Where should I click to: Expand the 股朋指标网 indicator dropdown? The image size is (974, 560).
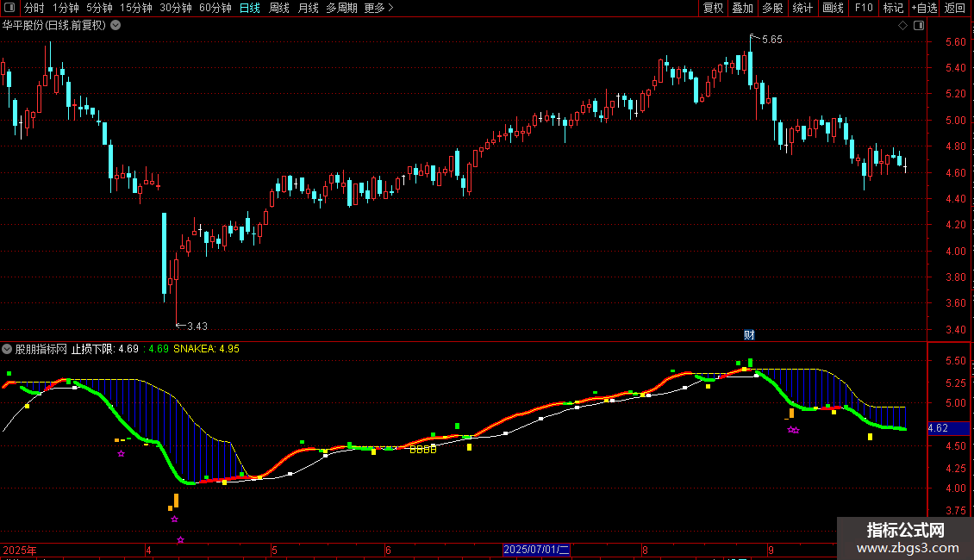[x=7, y=349]
